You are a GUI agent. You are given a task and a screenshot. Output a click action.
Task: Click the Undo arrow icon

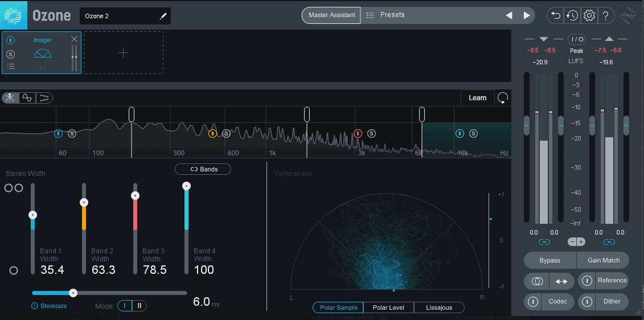click(x=556, y=15)
